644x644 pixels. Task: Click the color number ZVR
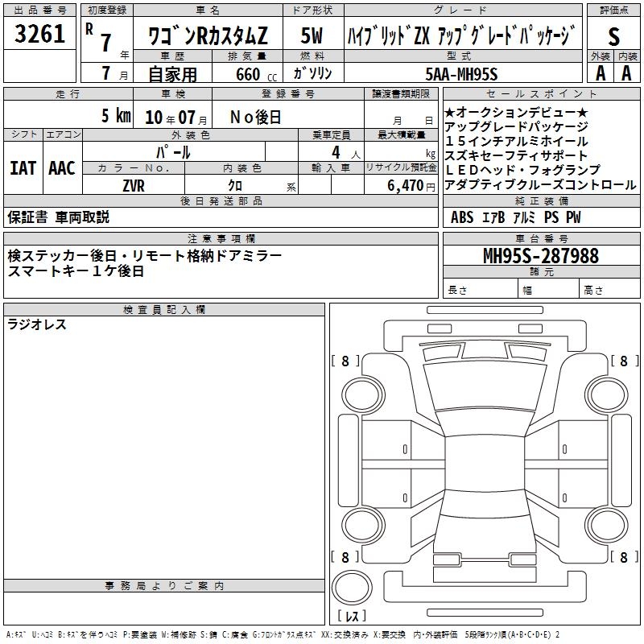click(x=134, y=186)
